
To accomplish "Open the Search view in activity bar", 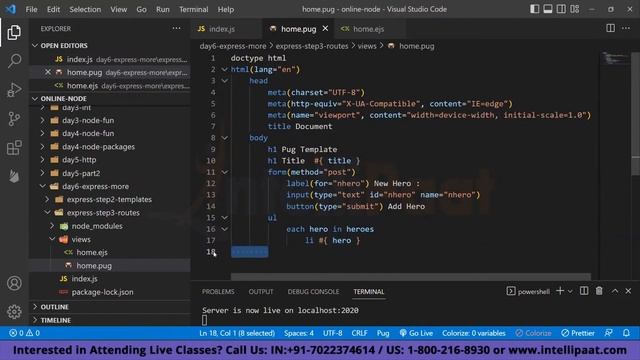I will [14, 61].
